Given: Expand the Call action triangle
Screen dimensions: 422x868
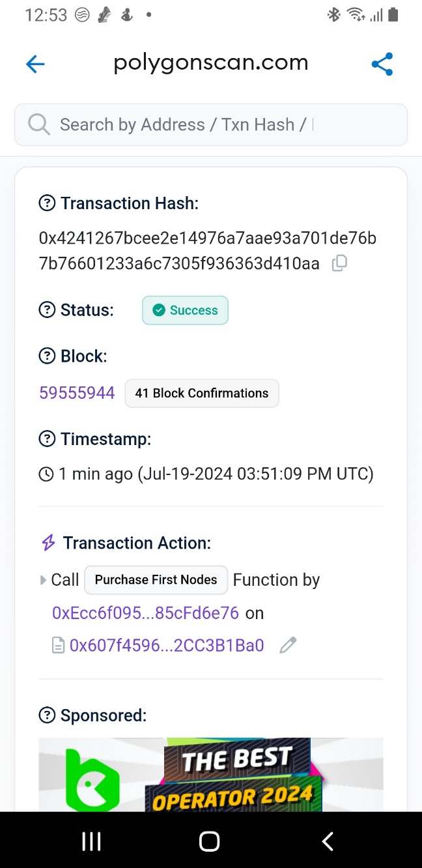Looking at the screenshot, I should point(44,579).
